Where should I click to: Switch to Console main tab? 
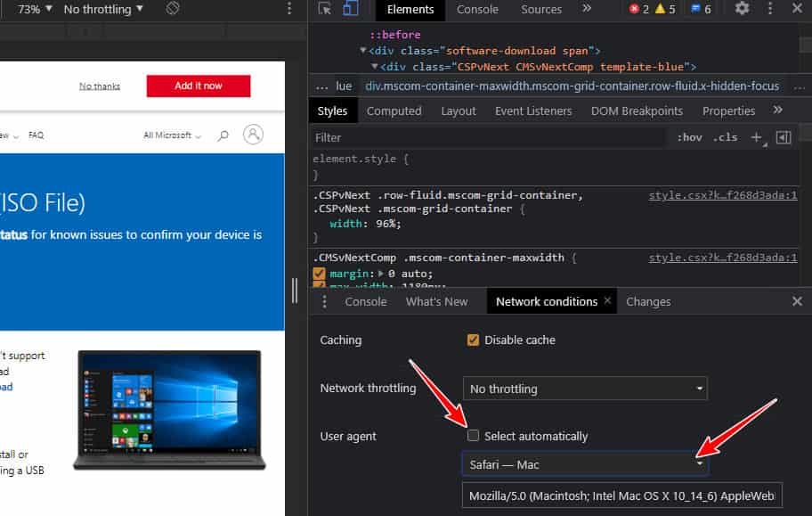pos(477,9)
